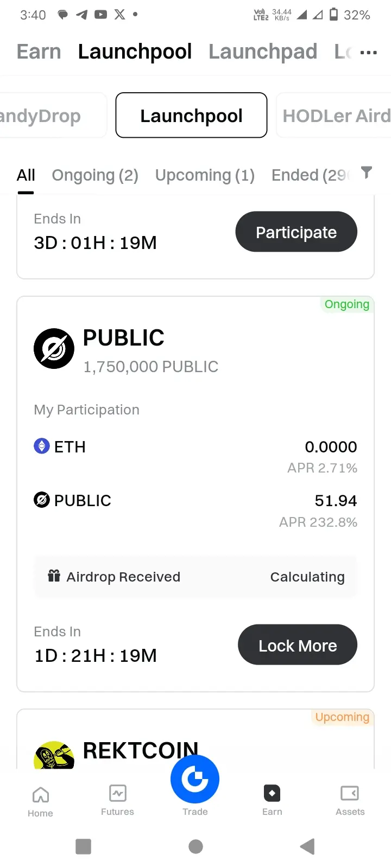Tap the PUBLIC token logo
The width and height of the screenshot is (391, 868).
54,348
